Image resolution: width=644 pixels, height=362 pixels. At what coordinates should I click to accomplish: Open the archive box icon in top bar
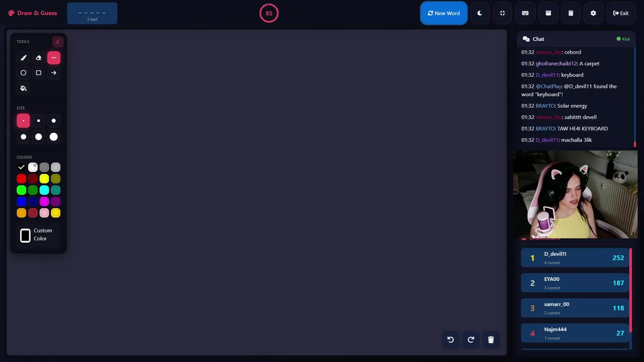548,13
